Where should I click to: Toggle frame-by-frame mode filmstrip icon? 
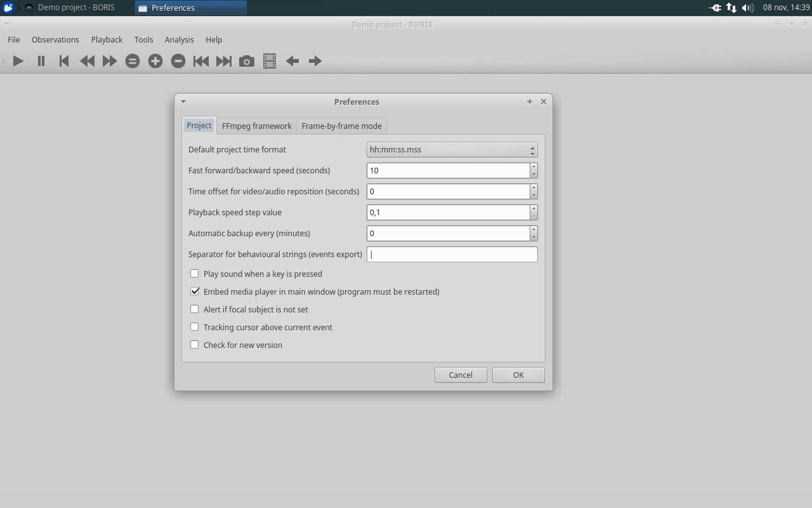pyautogui.click(x=270, y=61)
